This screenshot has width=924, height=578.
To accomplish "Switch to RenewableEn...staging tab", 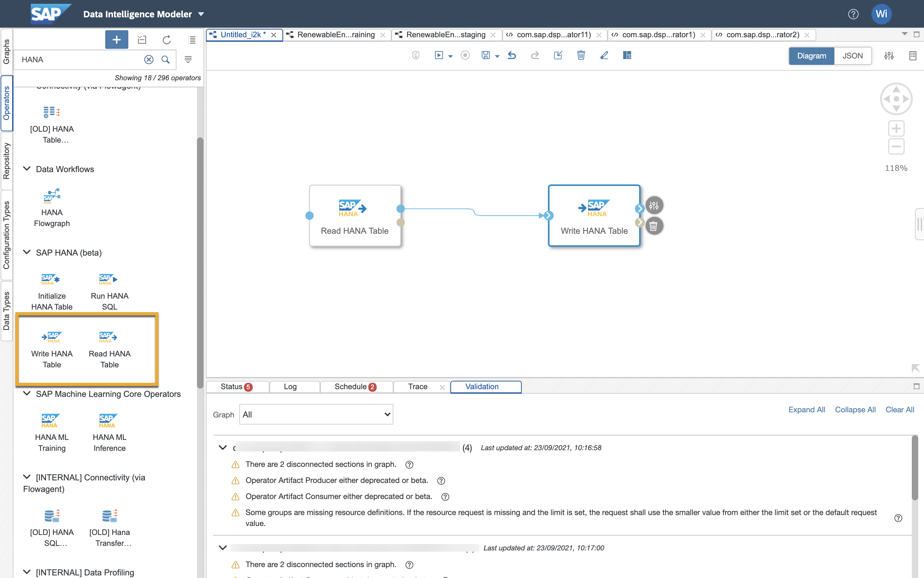I will point(446,35).
